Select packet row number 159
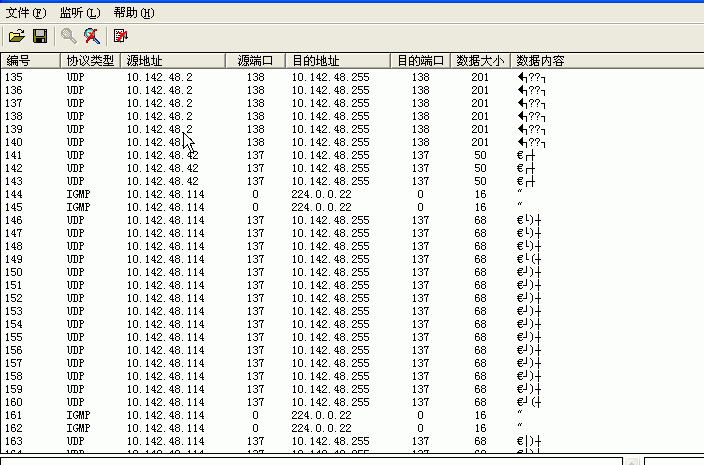The image size is (704, 465). click(x=352, y=390)
